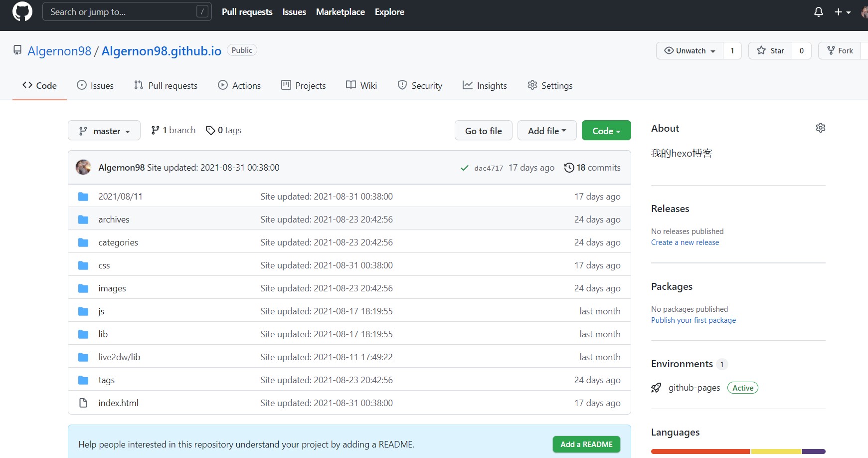Open the Releases heading link
The image size is (868, 458).
pos(670,209)
